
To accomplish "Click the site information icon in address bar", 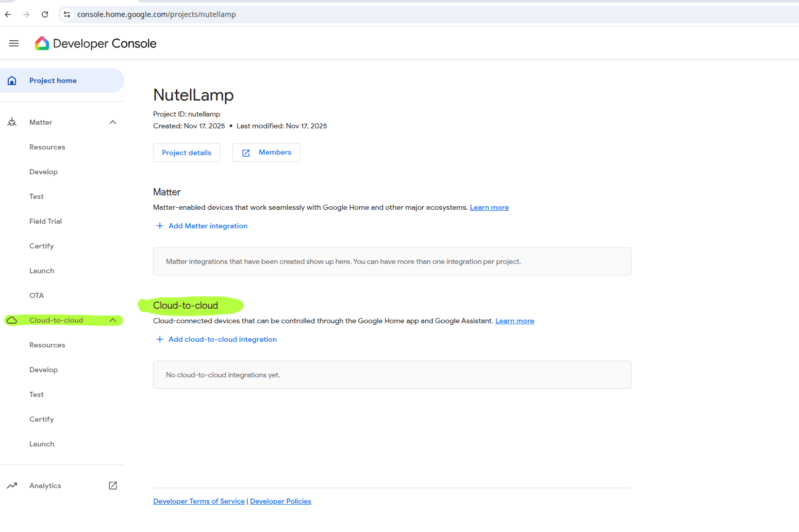I will point(67,14).
